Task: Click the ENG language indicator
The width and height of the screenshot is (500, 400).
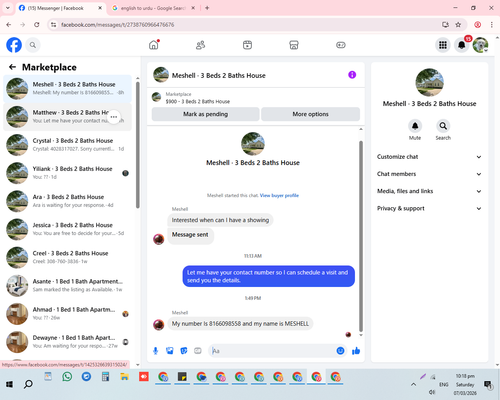Action: (444, 384)
